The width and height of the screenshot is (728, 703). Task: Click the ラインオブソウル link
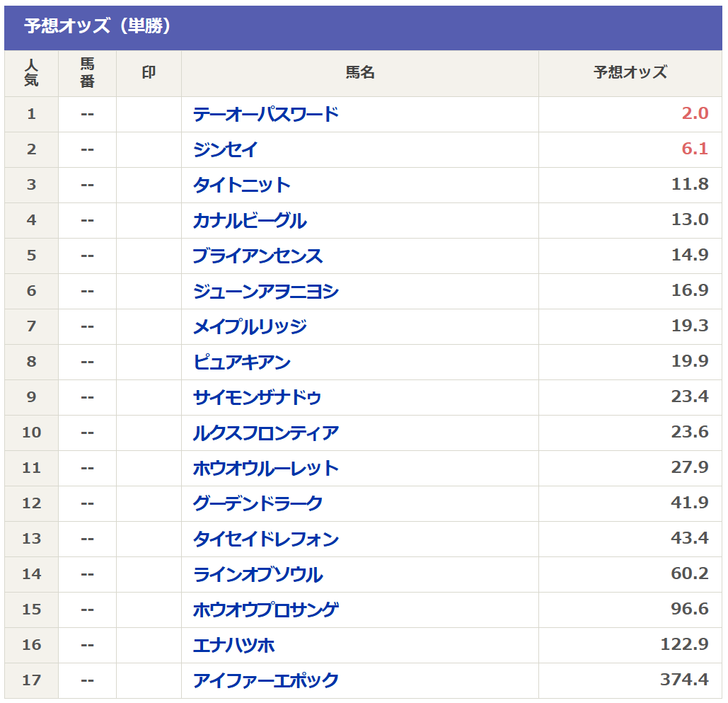(x=258, y=575)
